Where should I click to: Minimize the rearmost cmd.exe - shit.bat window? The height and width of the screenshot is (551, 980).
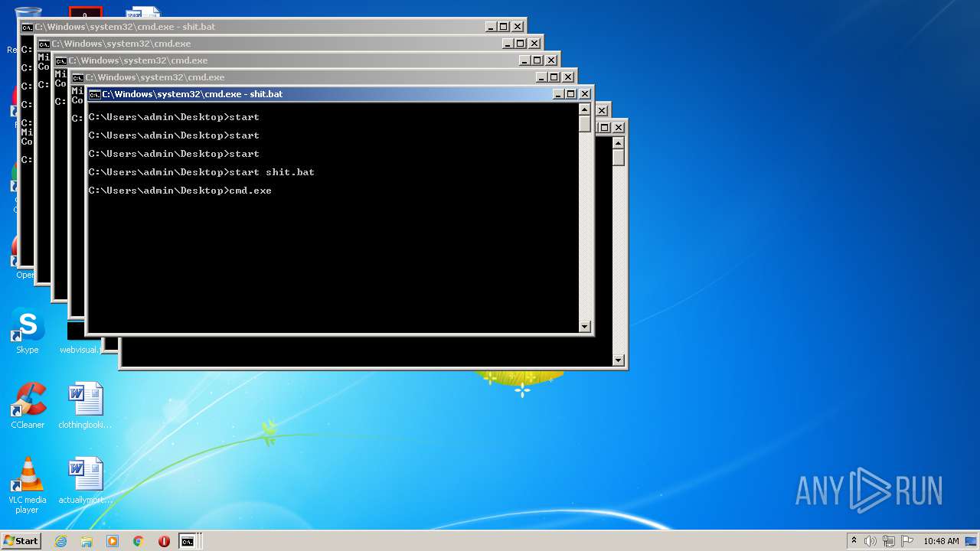491,27
